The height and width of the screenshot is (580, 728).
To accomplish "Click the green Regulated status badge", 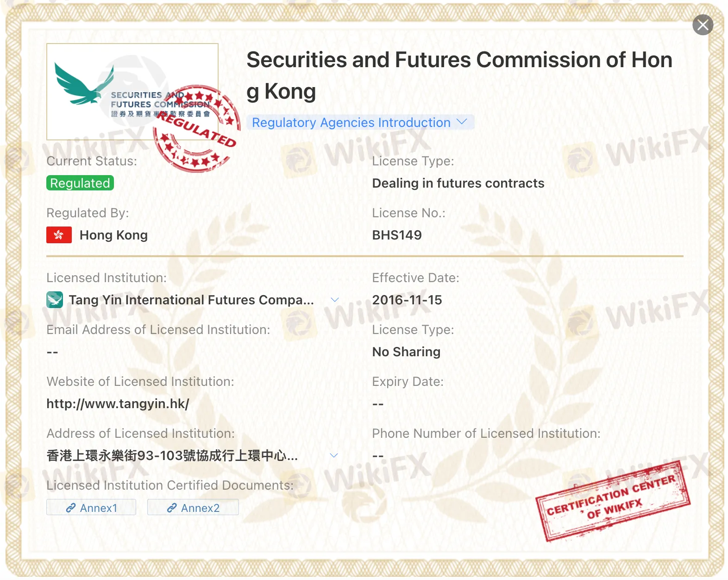I will pyautogui.click(x=80, y=183).
